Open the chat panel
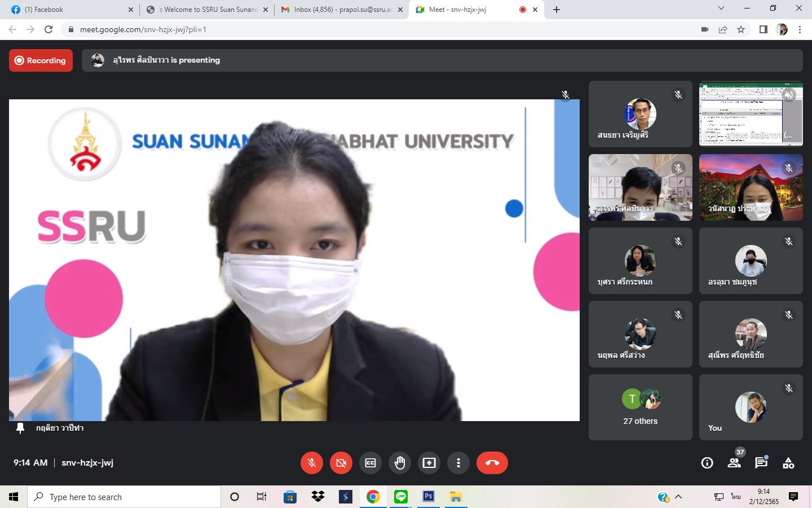Screen dimensions: 812x508 click(761, 463)
